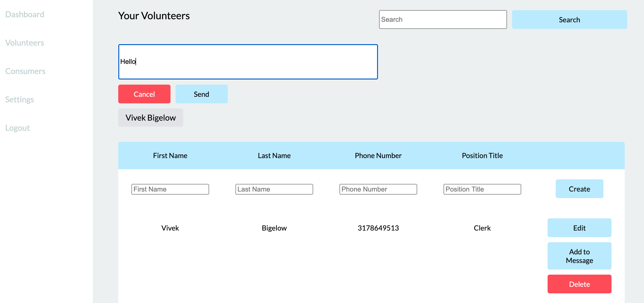Viewport: 644px width, 303px height.
Task: Open the Dashboard sidebar link
Action: [x=25, y=14]
